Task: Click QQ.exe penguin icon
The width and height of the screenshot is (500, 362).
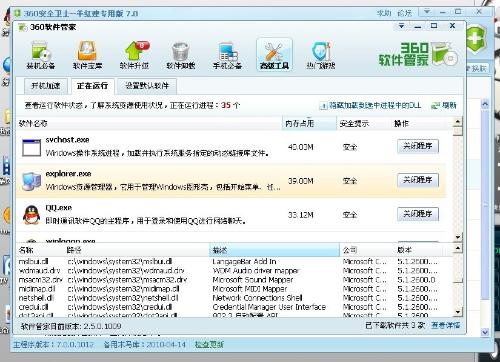Action: pyautogui.click(x=31, y=215)
